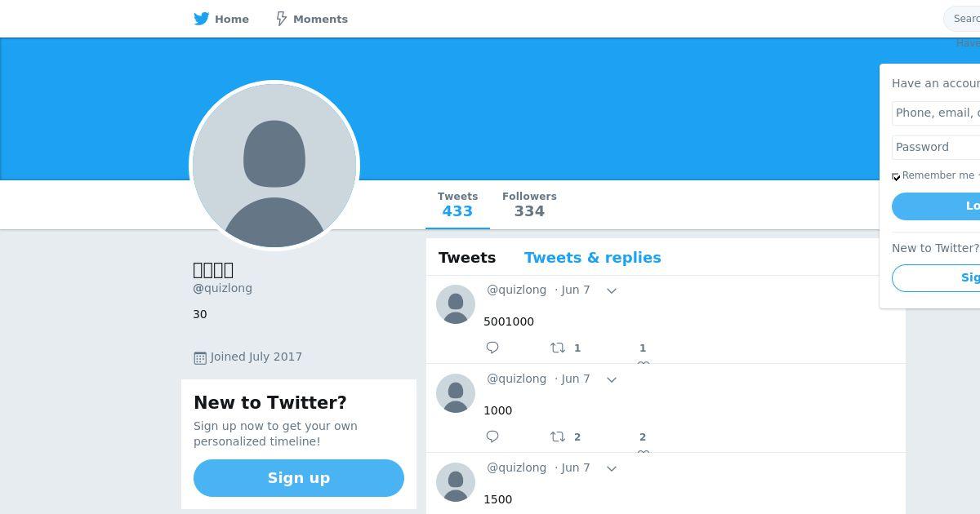Open the @quizlong handle link on first tweet
980x514 pixels.
pos(516,290)
